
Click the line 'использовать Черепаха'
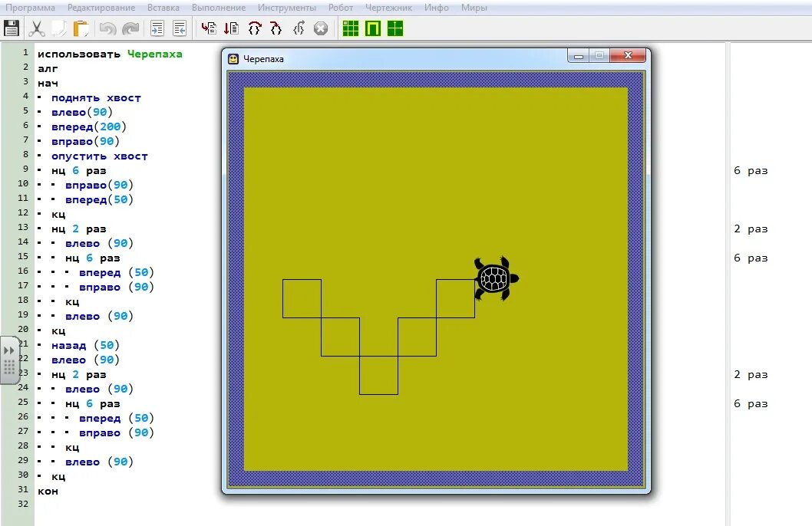pos(110,54)
